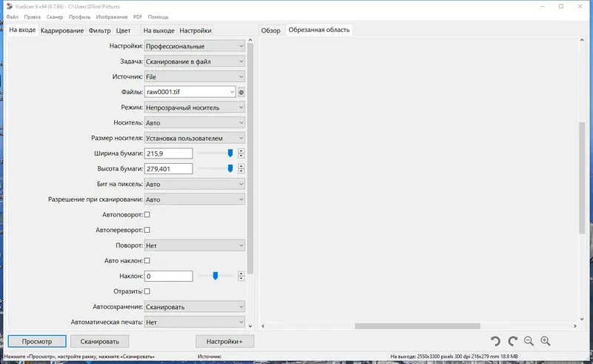593x364 pixels.
Task: Open the Профиль menu
Action: [x=79, y=17]
